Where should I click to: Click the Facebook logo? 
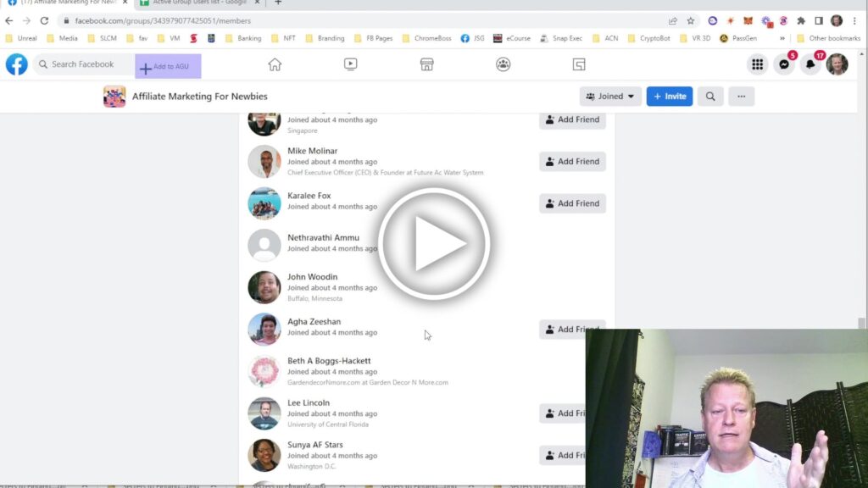17,64
